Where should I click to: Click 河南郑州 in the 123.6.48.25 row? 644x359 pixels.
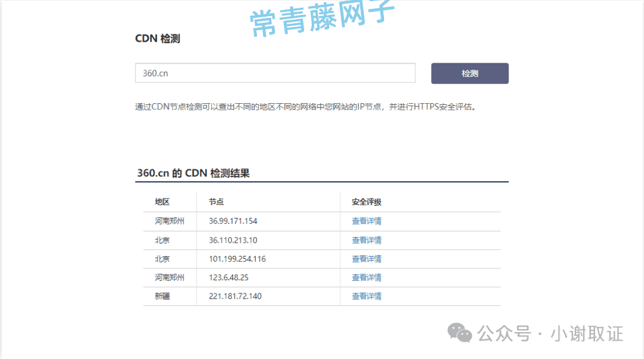click(x=169, y=278)
